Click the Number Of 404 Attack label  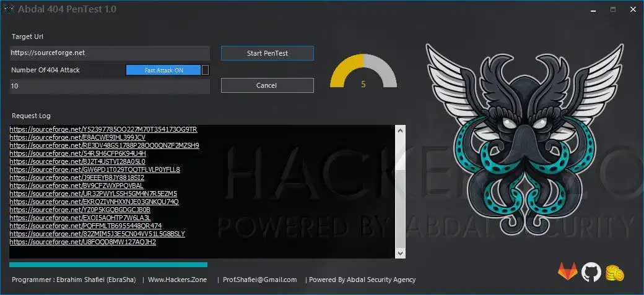(46, 70)
